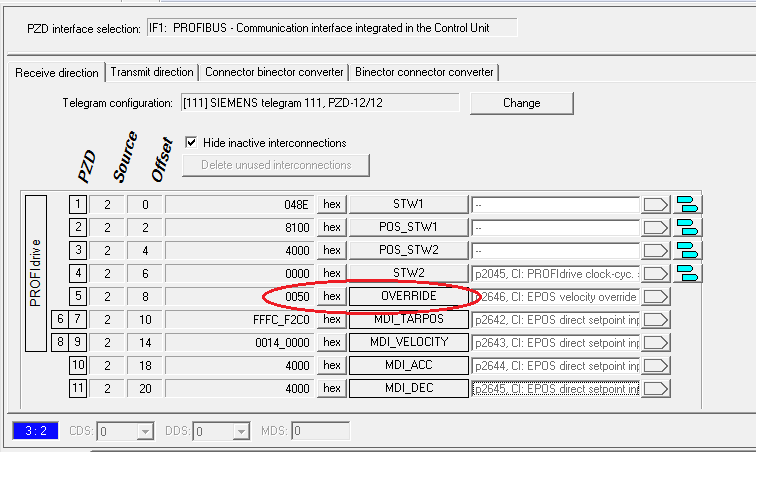Open the cyan bit-converter icon in POS_STW2 row
Image resolution: width=768 pixels, height=480 pixels.
(687, 250)
